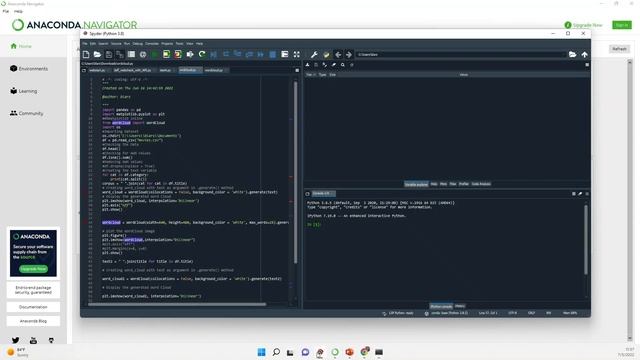The image size is (640, 360).
Task: Open Anaconda Twitter icon
Action: (x=16, y=340)
